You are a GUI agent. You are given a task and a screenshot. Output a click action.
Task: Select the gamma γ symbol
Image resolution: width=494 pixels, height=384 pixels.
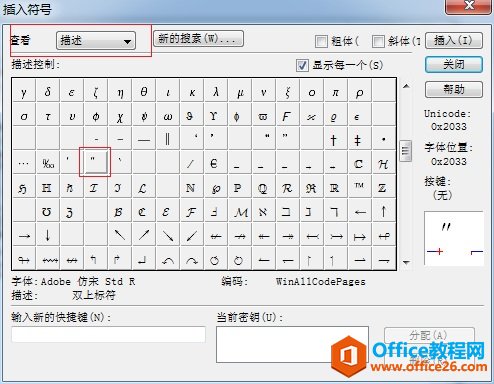24,91
